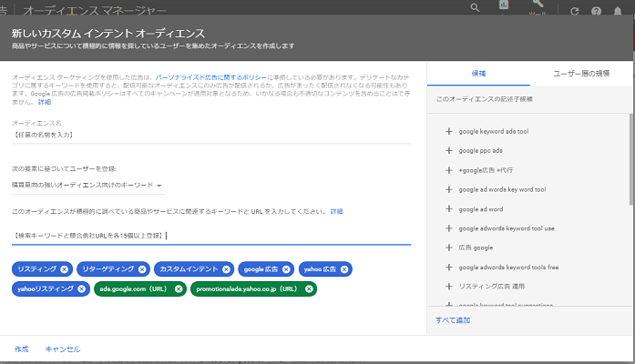Add 'google ad words key word tool' plus icon

coord(449,189)
